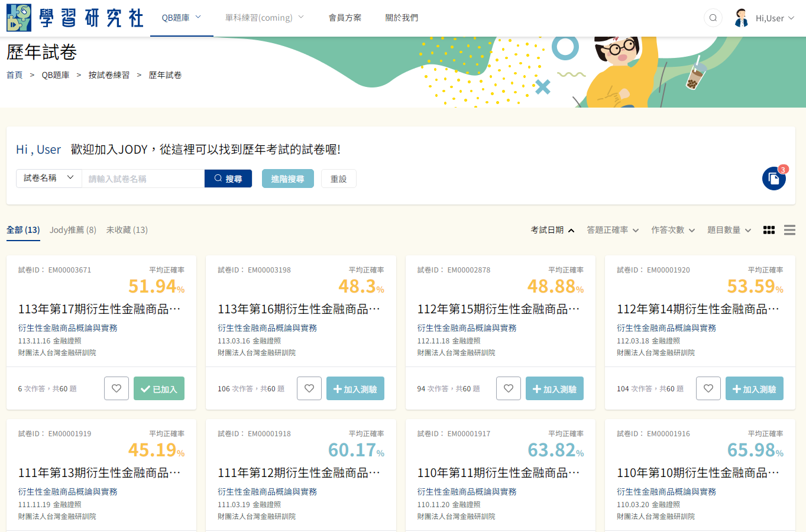Go to QB題庫 breadcrumb link
806x532 pixels.
pyautogui.click(x=56, y=75)
